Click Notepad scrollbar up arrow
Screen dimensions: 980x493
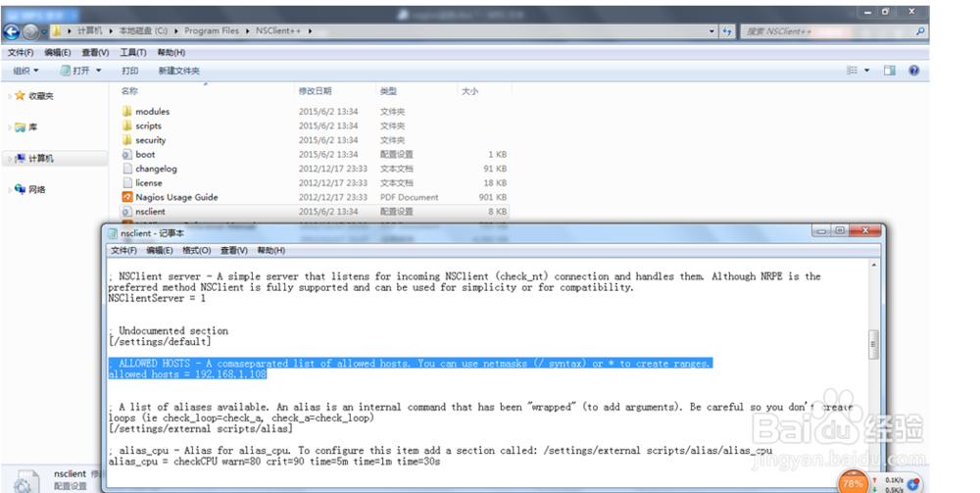click(x=873, y=267)
